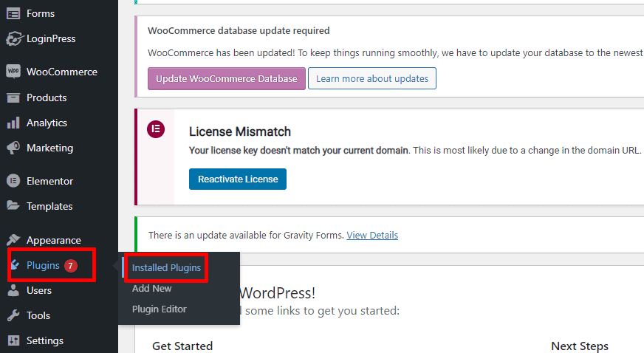Viewport: 644px width, 353px height.
Task: Open the Plugins menu item
Action: click(x=43, y=265)
